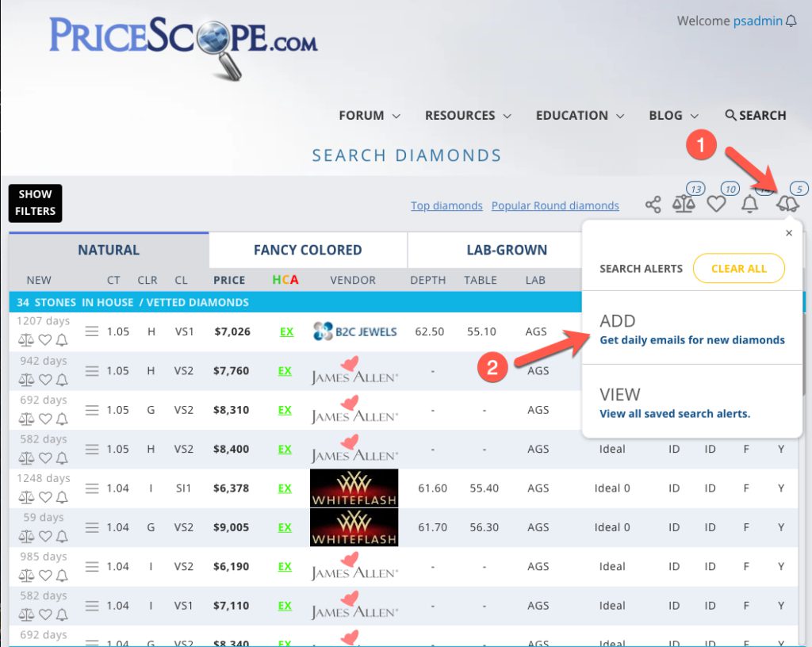This screenshot has width=812, height=647.
Task: Favorite the 59 days stone
Action: 45,536
